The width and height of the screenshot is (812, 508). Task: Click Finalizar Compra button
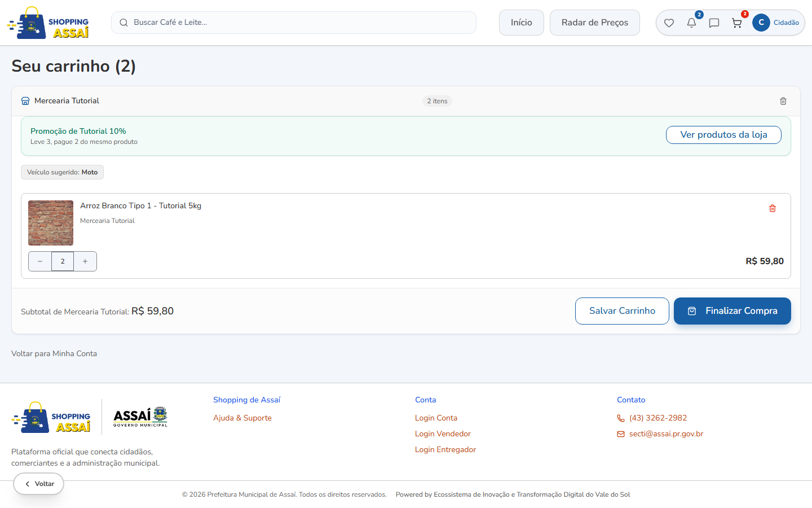(x=732, y=311)
